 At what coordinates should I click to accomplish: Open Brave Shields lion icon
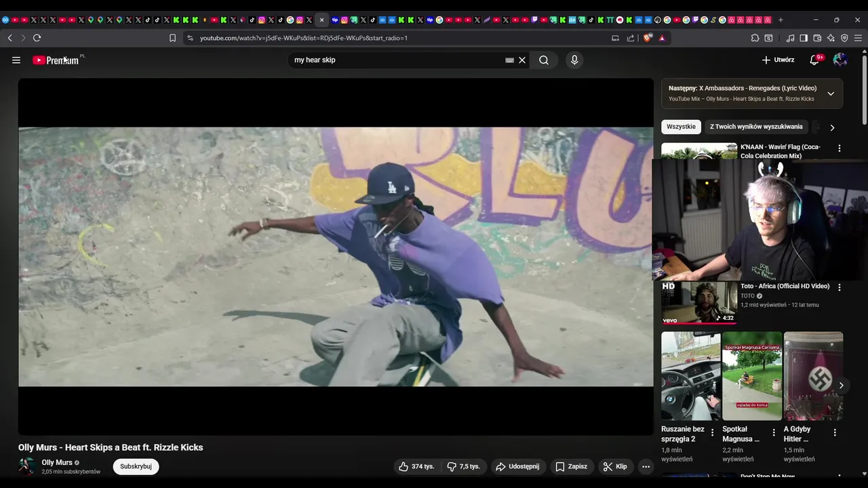coord(648,38)
